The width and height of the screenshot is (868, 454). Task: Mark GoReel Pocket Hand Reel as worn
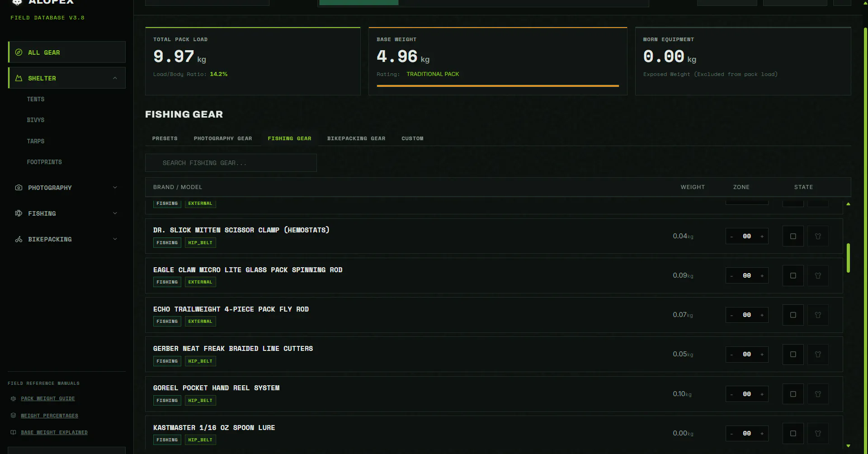pos(818,394)
